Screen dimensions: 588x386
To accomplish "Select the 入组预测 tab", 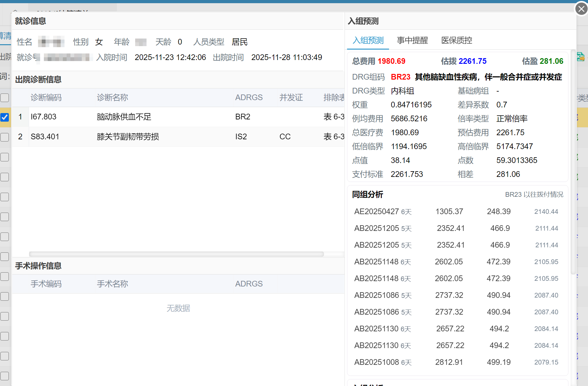I will [x=368, y=40].
